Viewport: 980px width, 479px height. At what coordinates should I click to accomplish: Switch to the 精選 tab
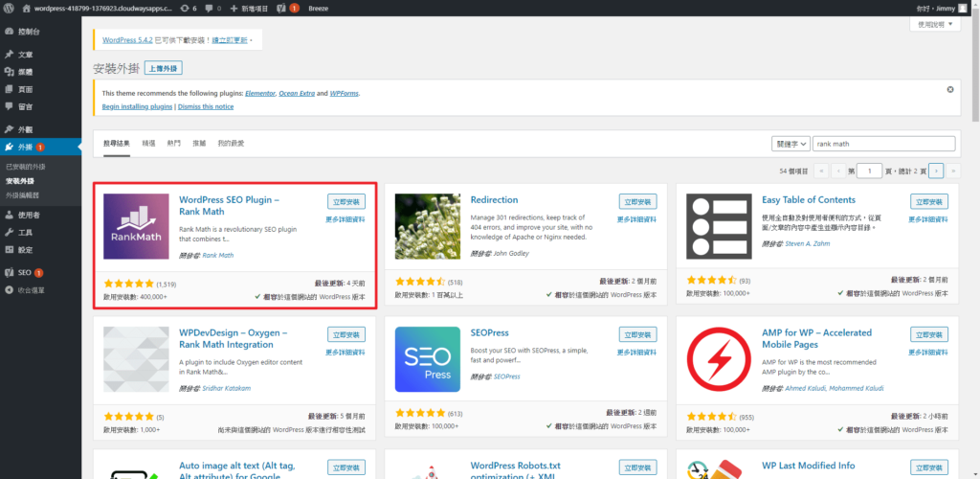pyautogui.click(x=148, y=143)
